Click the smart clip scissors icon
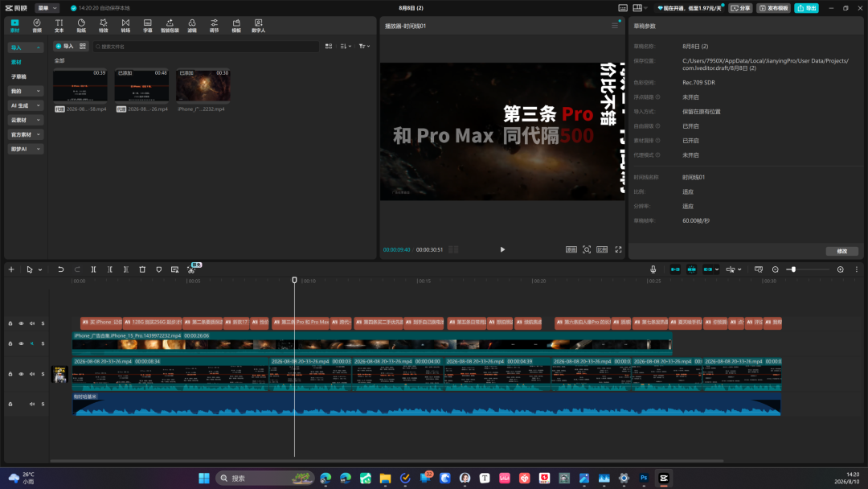The width and height of the screenshot is (868, 489). click(x=191, y=269)
